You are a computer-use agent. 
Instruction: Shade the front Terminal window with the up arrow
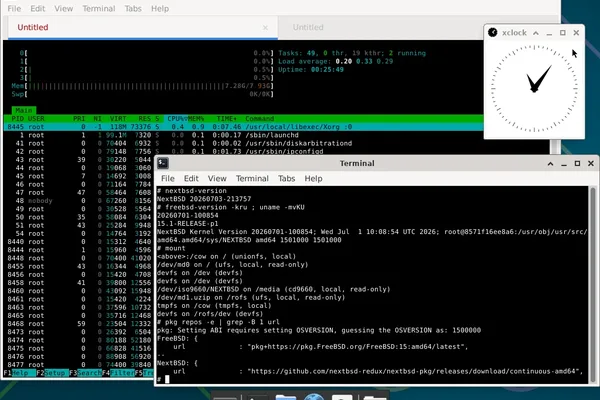pos(550,163)
